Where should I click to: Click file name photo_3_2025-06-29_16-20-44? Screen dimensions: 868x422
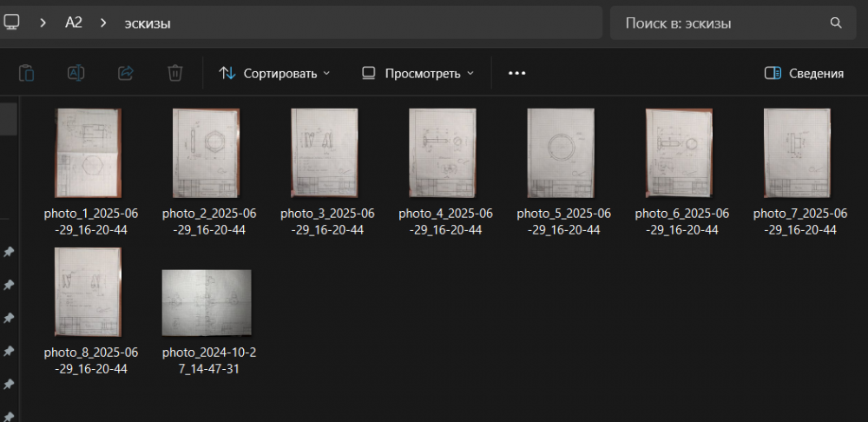coord(328,221)
